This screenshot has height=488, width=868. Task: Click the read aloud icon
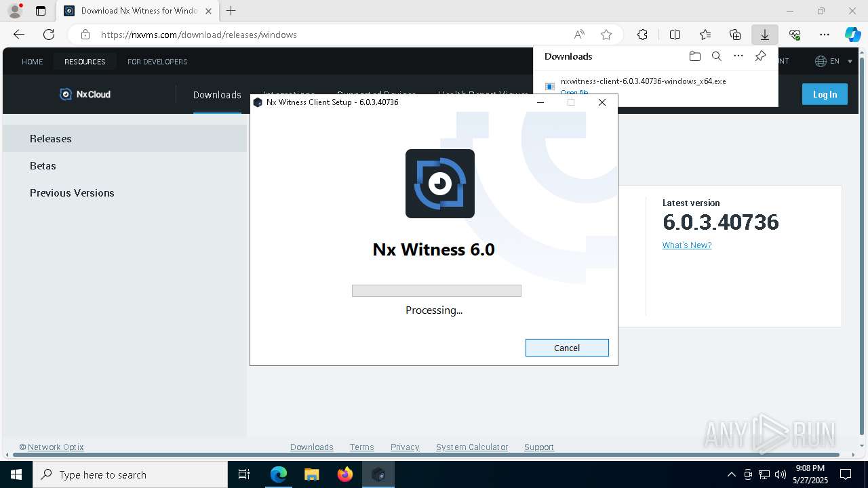pyautogui.click(x=579, y=35)
